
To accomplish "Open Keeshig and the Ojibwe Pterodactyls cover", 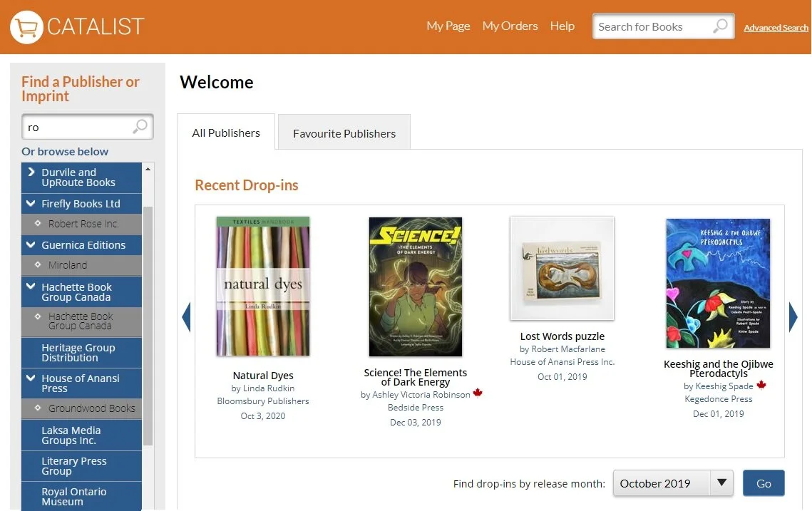I will click(x=718, y=283).
